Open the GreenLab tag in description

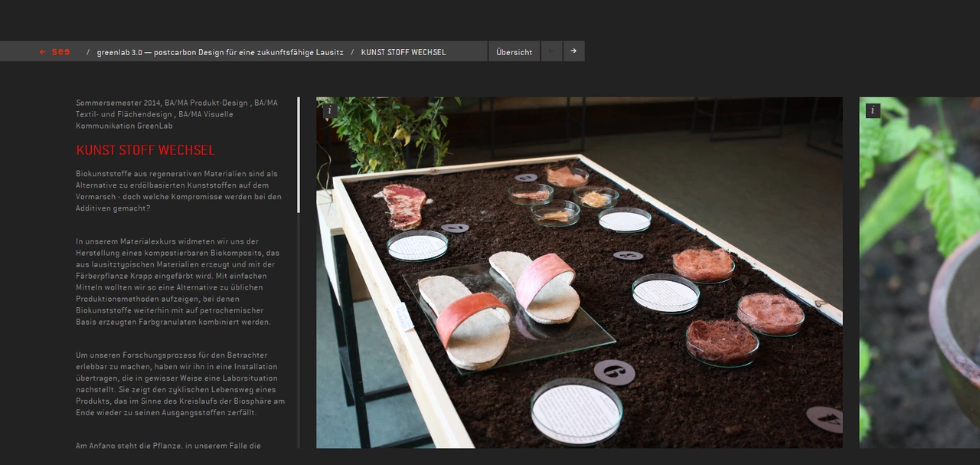[x=155, y=126]
